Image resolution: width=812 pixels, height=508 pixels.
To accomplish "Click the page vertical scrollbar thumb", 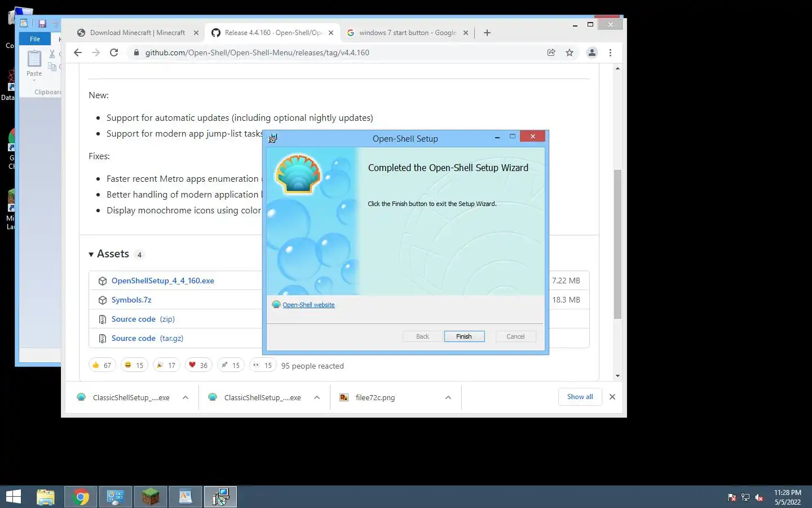I will tap(617, 244).
